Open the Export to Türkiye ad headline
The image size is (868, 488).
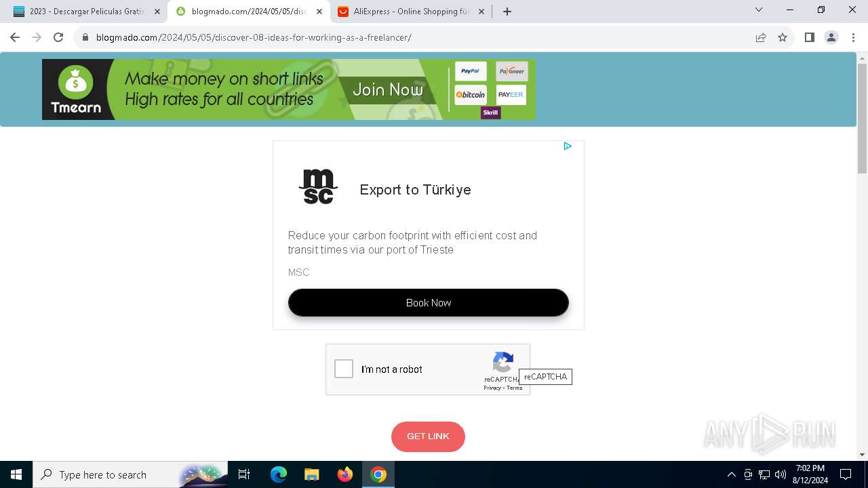point(415,190)
